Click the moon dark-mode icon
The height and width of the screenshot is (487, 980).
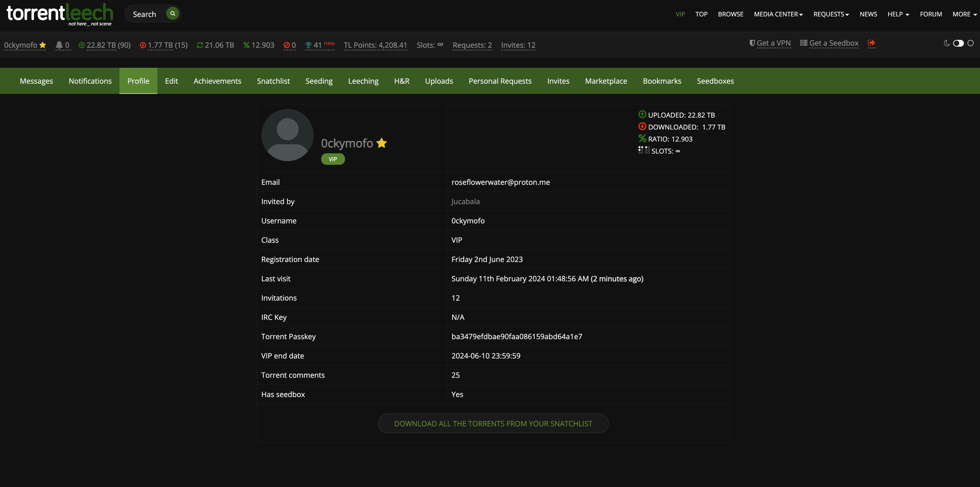pyautogui.click(x=947, y=43)
